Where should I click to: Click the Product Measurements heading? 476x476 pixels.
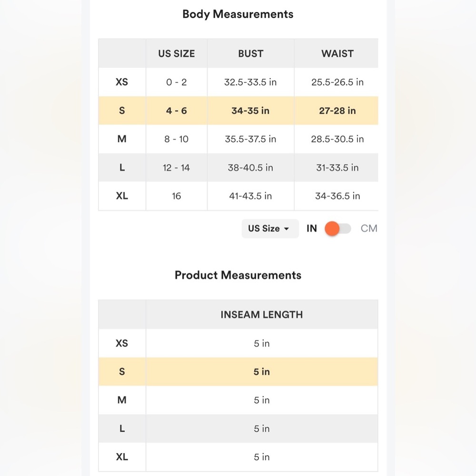click(x=238, y=275)
